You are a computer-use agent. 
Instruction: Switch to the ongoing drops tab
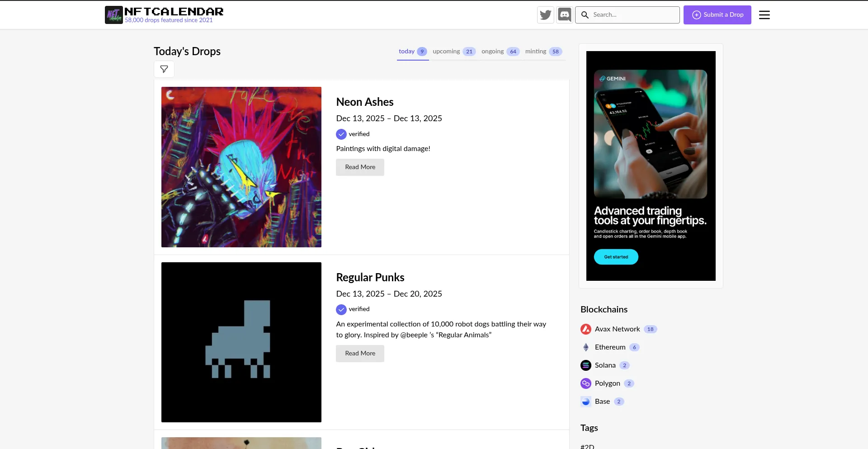pos(500,52)
